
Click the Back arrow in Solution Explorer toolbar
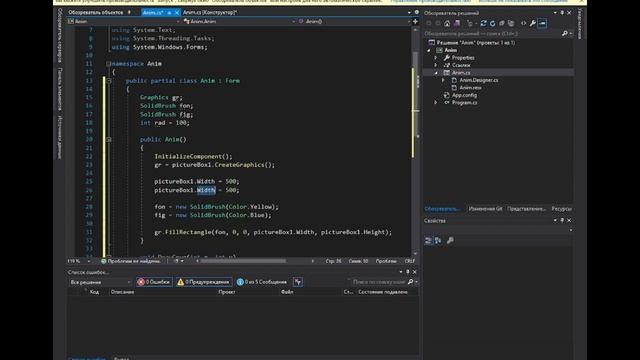[x=429, y=23]
